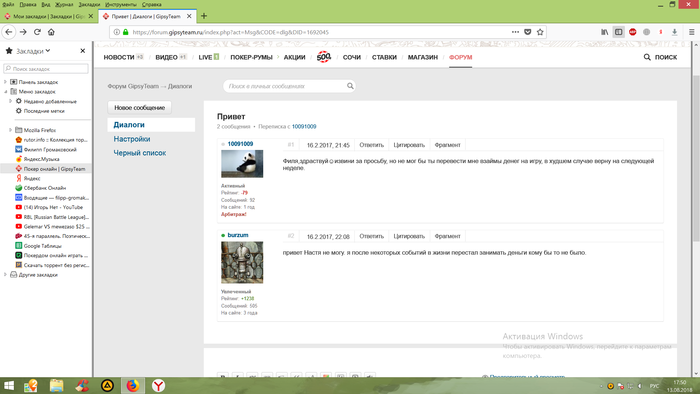Viewport: 700px width, 394px height.
Task: Click the Форум GipsyTeam breadcrumb link
Action: (133, 86)
